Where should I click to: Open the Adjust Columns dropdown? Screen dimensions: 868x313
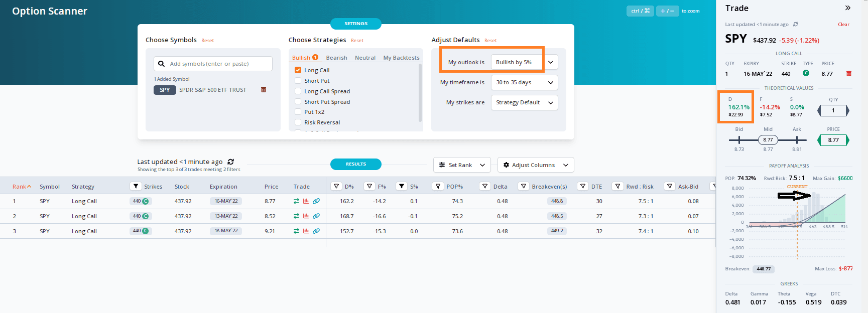(536, 165)
